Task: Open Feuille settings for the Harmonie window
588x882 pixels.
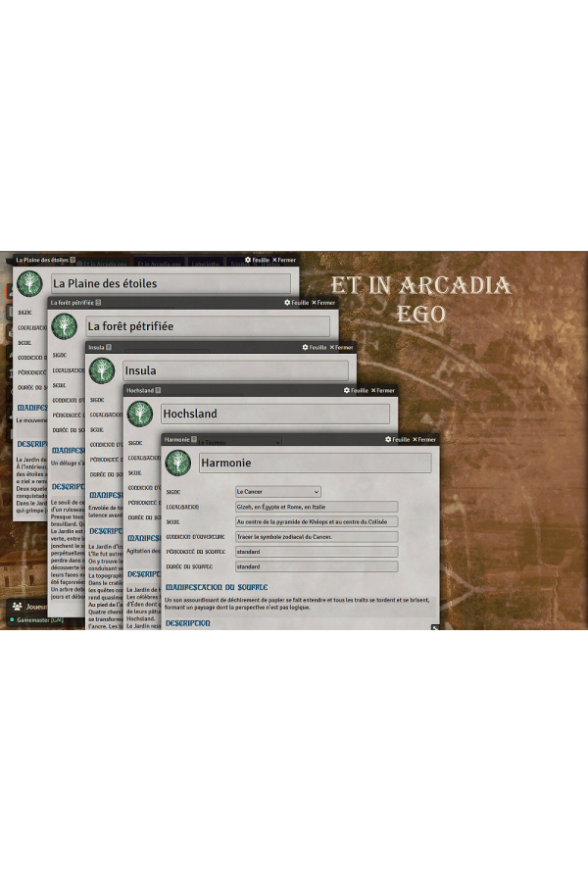Action: [x=395, y=439]
